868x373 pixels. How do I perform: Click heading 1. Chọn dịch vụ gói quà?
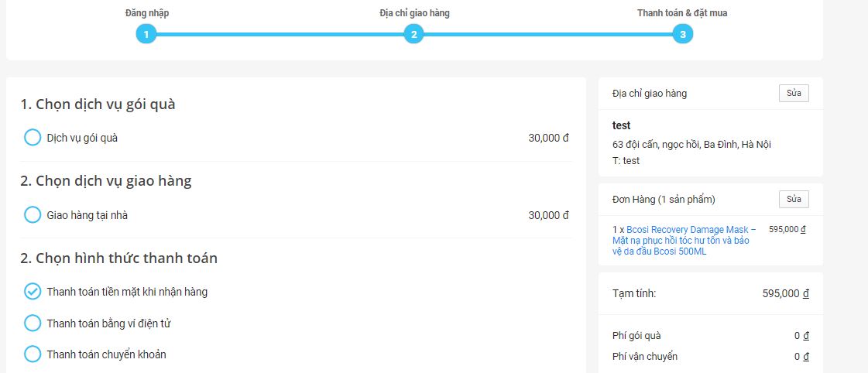(x=98, y=104)
